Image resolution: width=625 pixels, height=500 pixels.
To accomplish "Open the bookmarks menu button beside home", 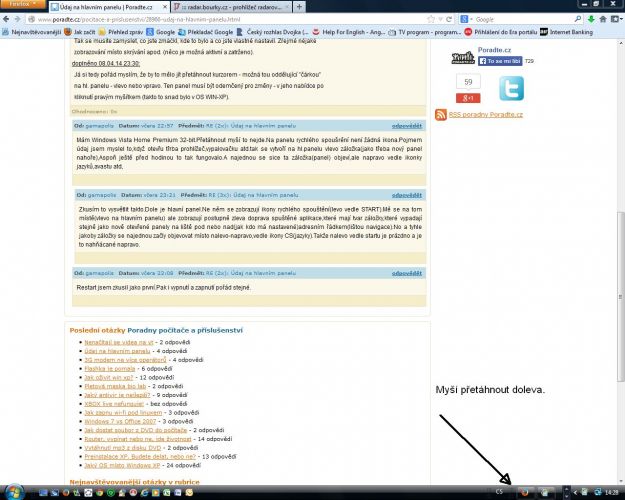I will tap(616, 19).
